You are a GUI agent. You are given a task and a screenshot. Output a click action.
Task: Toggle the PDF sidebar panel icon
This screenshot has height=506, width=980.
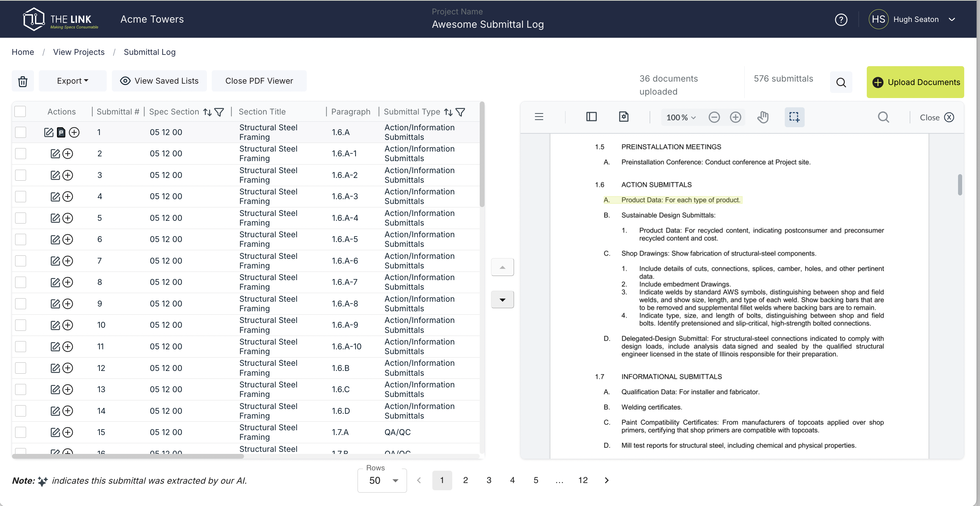591,117
